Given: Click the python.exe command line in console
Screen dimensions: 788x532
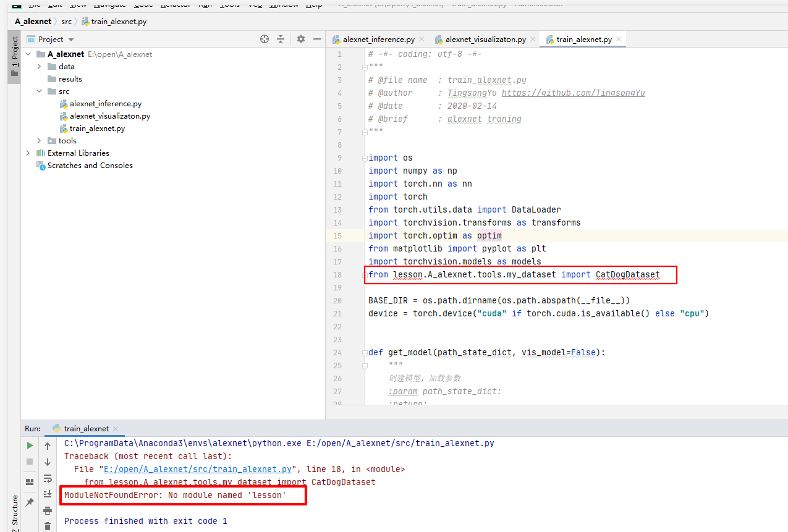Looking at the screenshot, I should (x=279, y=443).
